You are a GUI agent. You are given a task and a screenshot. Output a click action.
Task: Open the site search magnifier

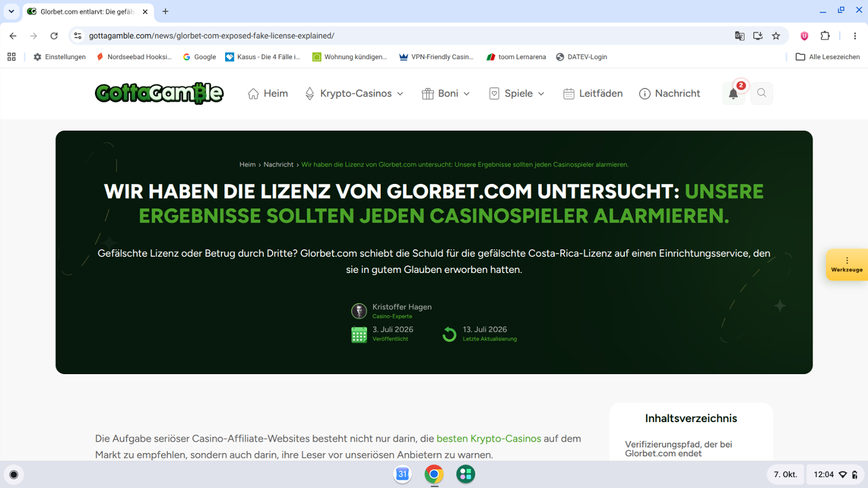(x=762, y=93)
